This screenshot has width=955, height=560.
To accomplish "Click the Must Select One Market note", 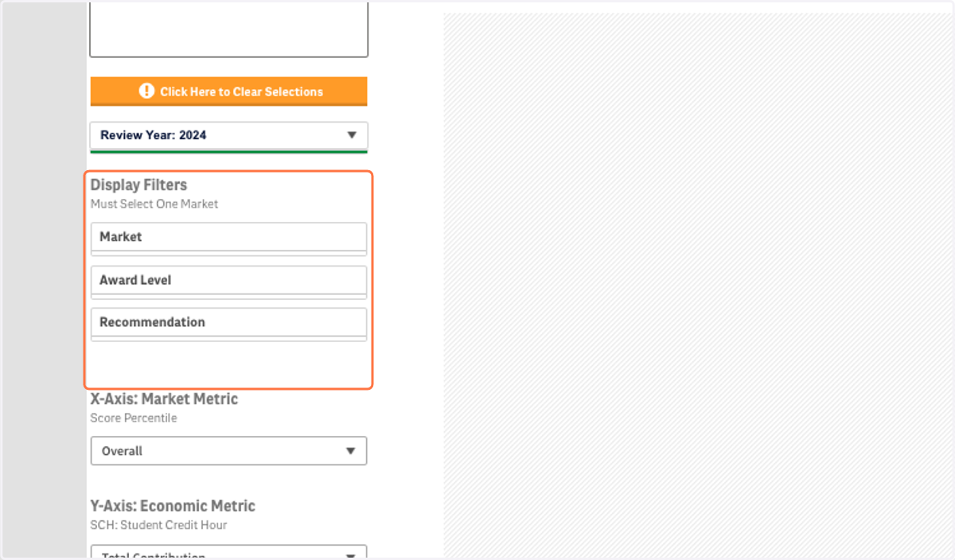I will (154, 204).
